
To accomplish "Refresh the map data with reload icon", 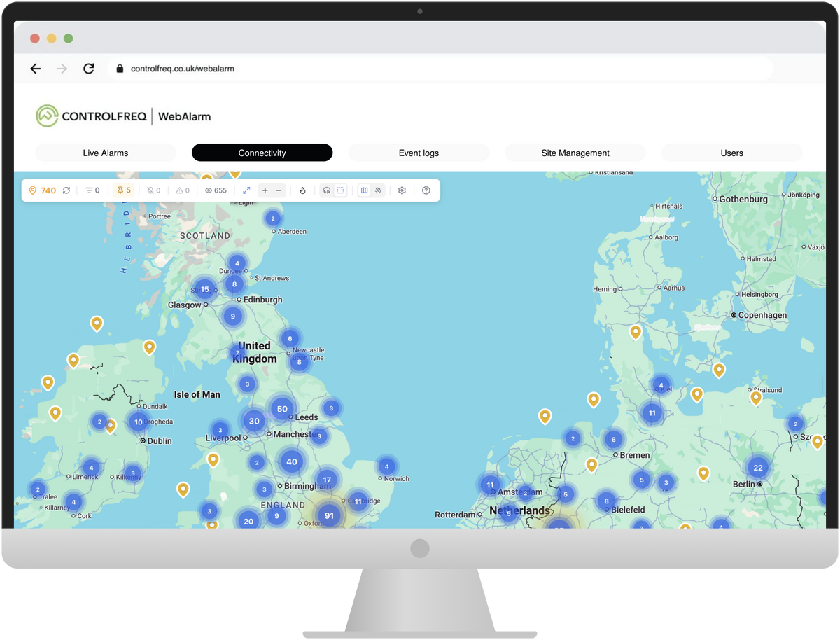I will pyautogui.click(x=66, y=190).
